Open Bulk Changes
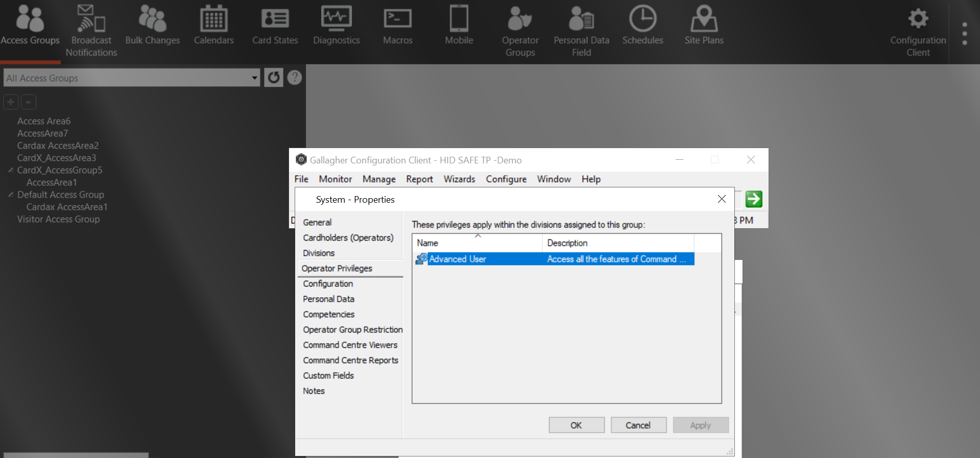The height and width of the screenshot is (458, 980). [153, 26]
